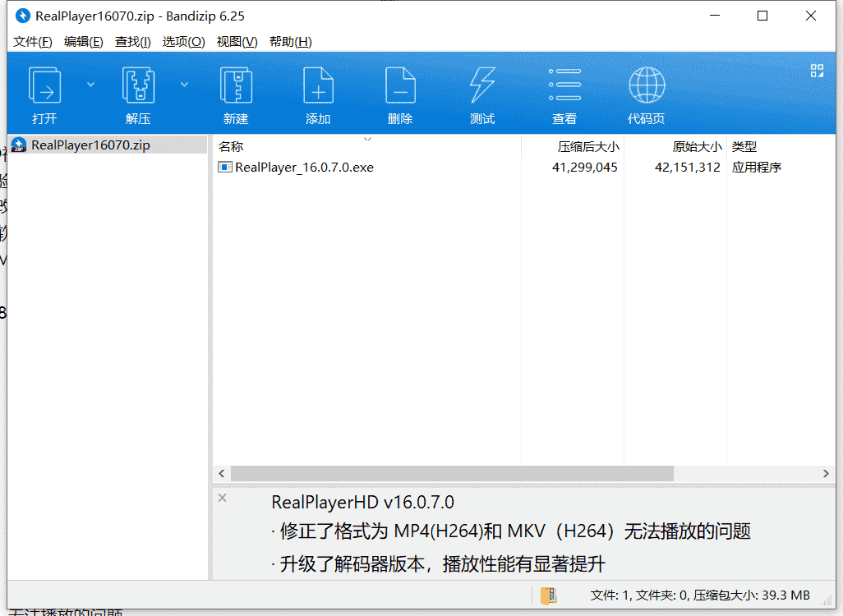The height and width of the screenshot is (616, 843).
Task: Click the comment line 升级了解码器版本
Action: click(438, 564)
